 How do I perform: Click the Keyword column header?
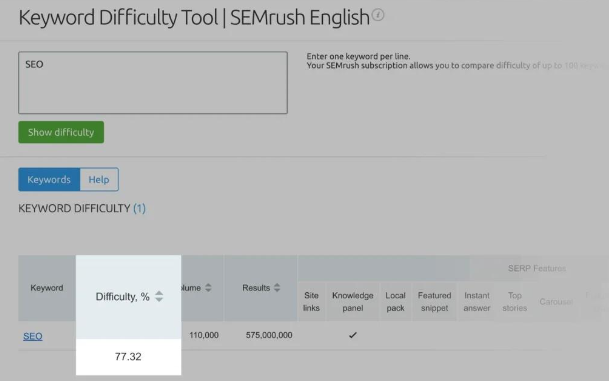pyautogui.click(x=47, y=288)
